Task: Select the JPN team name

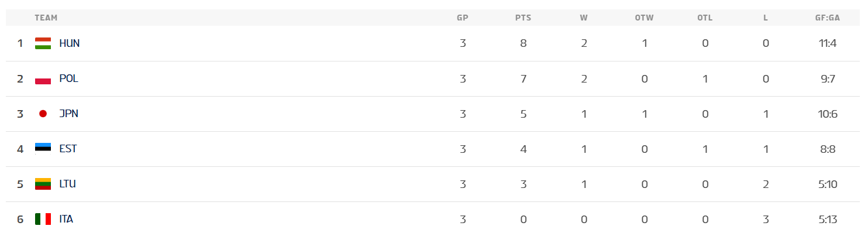Action: click(68, 114)
